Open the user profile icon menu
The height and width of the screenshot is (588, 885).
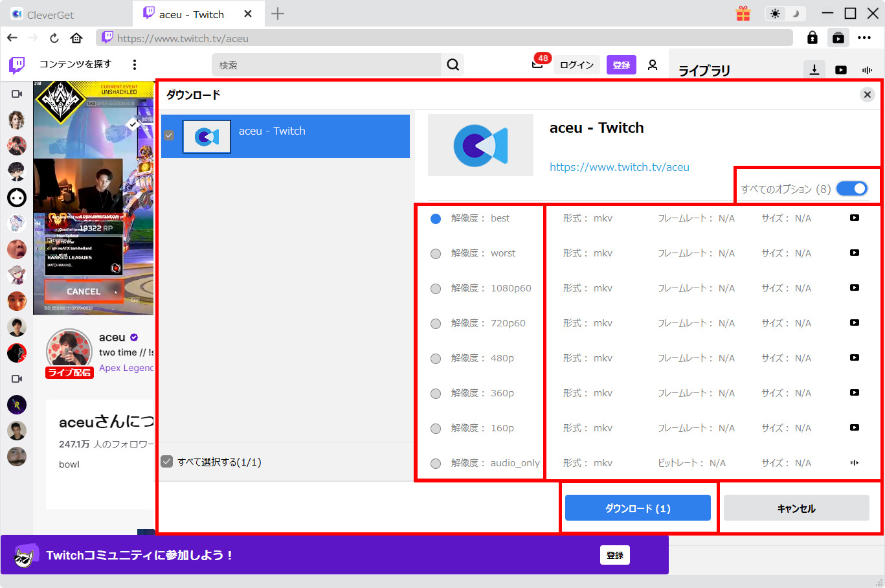click(x=653, y=65)
